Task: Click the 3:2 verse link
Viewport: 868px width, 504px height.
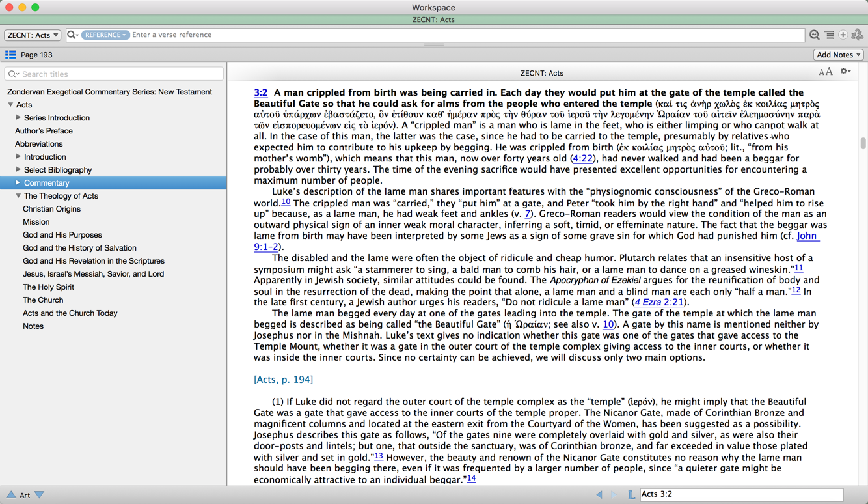Action: point(260,93)
